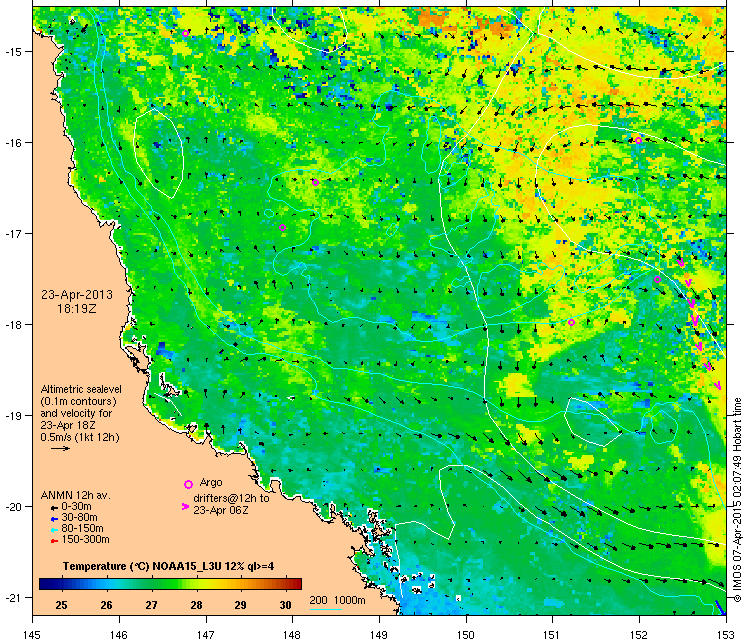
Task: Click the cyan bathymetry line under 200 1000m
Action: (x=326, y=609)
